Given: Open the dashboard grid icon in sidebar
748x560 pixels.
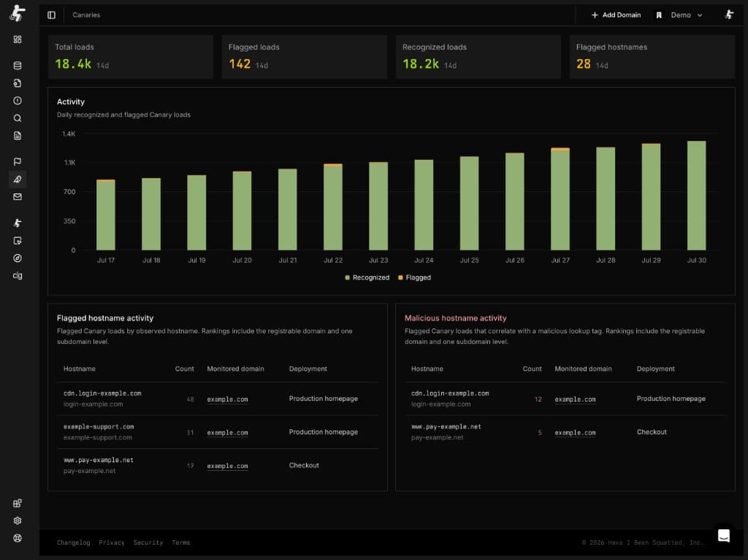Looking at the screenshot, I should pyautogui.click(x=18, y=39).
